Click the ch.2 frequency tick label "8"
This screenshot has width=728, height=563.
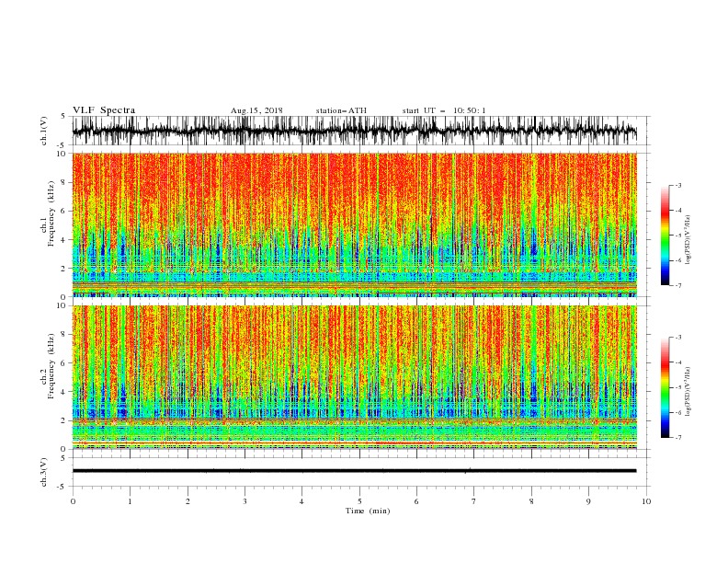coord(64,335)
